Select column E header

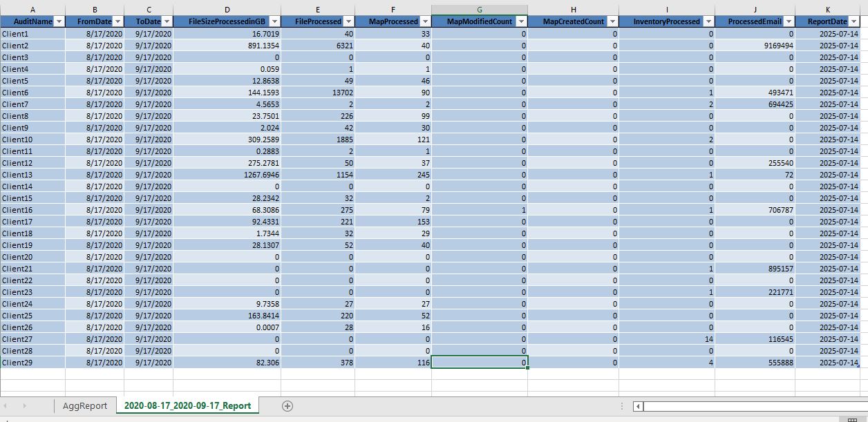(318, 10)
